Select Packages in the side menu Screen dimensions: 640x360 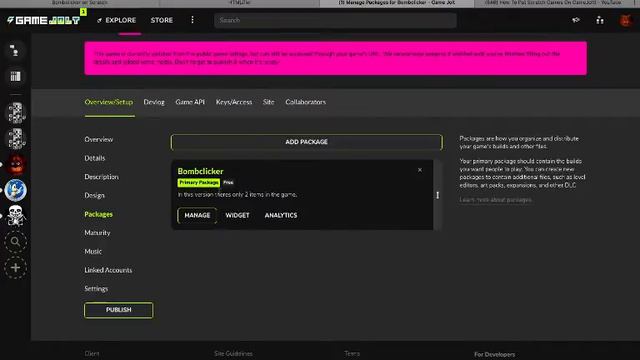(x=99, y=214)
